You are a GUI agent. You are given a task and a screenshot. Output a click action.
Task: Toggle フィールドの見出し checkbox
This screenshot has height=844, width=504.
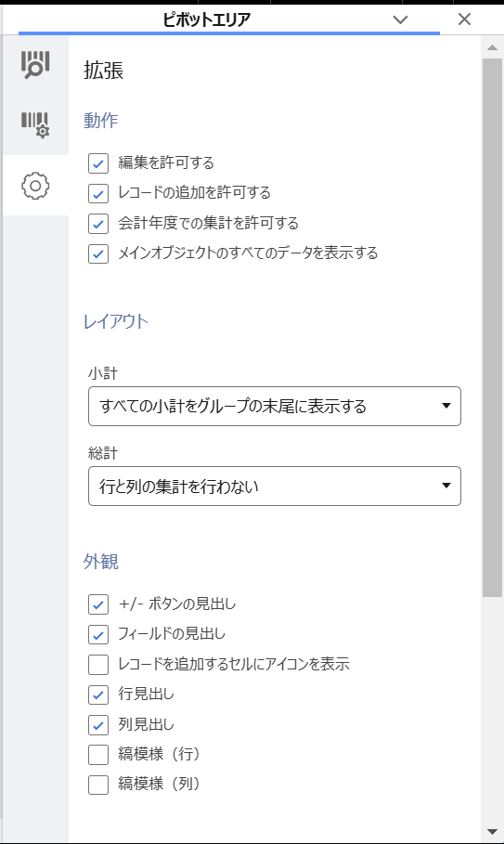(x=98, y=634)
